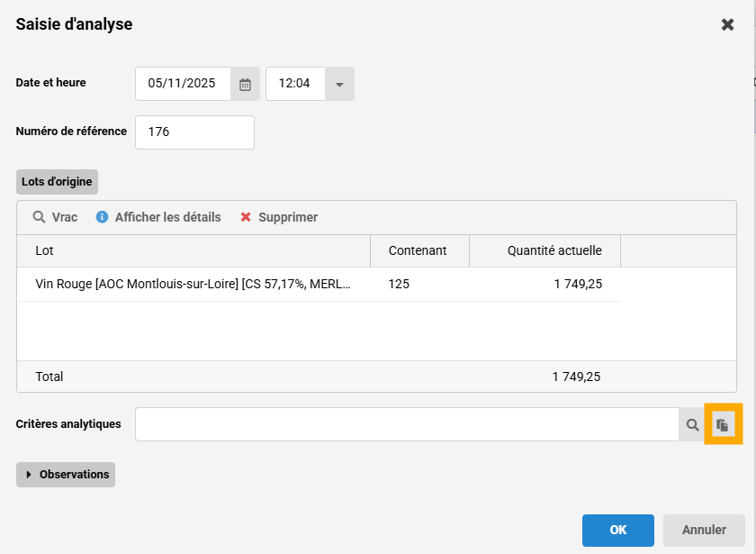Viewport: 756px width, 554px height.
Task: Focus the Critères analytiques input field
Action: click(407, 424)
